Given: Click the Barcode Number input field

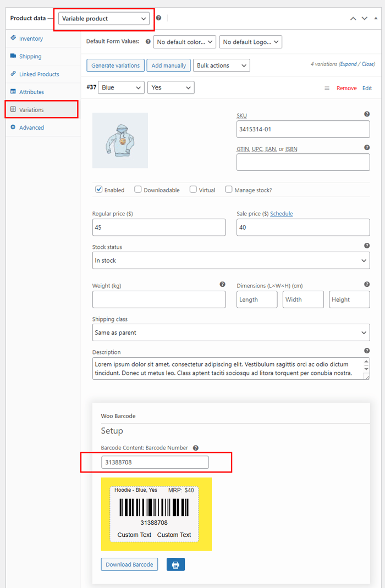Looking at the screenshot, I should click(x=155, y=462).
